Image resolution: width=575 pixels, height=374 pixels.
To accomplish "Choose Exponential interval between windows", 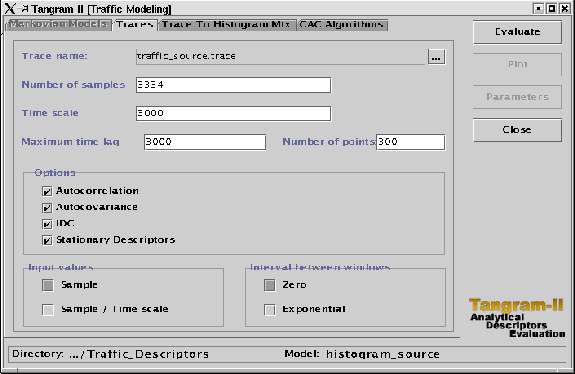I will pyautogui.click(x=270, y=309).
